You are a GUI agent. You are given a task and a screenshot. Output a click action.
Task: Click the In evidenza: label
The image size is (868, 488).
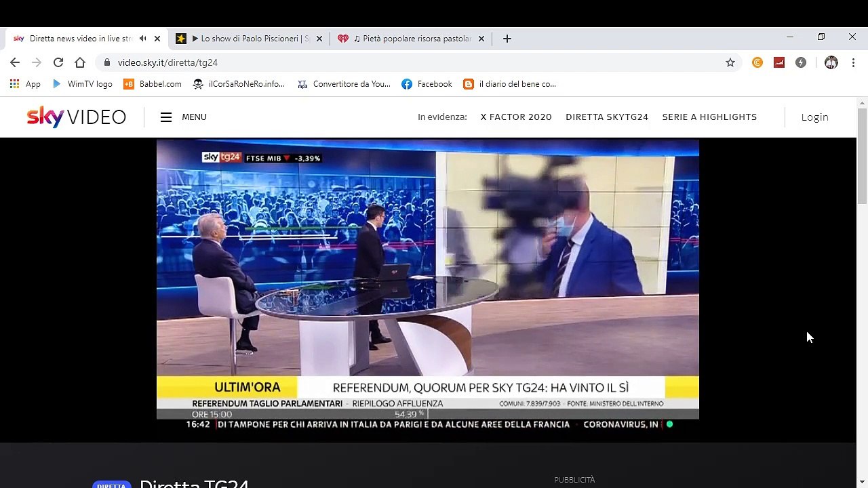pos(442,117)
